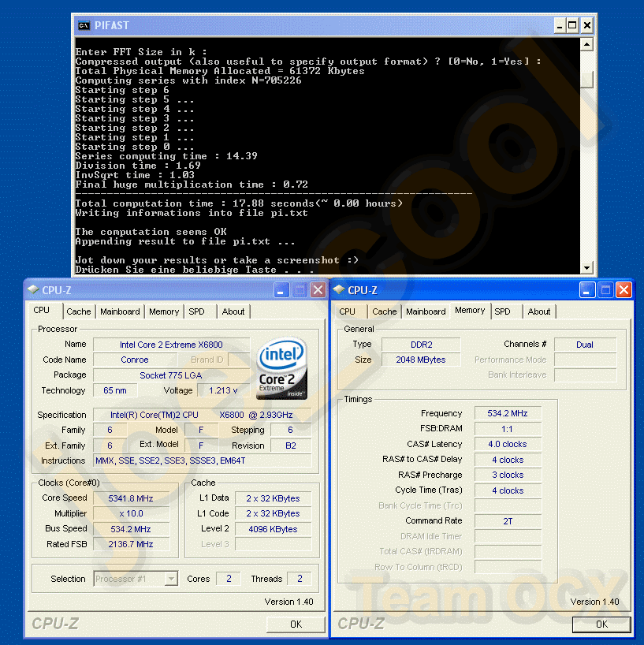Image resolution: width=644 pixels, height=645 pixels.
Task: Open Cache tab in right CPU-Z
Action: coord(385,311)
